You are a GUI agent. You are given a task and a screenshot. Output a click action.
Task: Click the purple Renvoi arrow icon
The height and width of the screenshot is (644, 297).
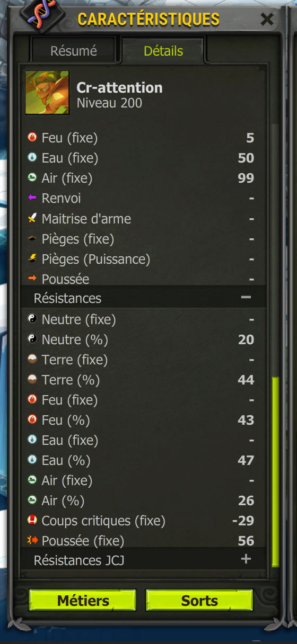click(32, 198)
